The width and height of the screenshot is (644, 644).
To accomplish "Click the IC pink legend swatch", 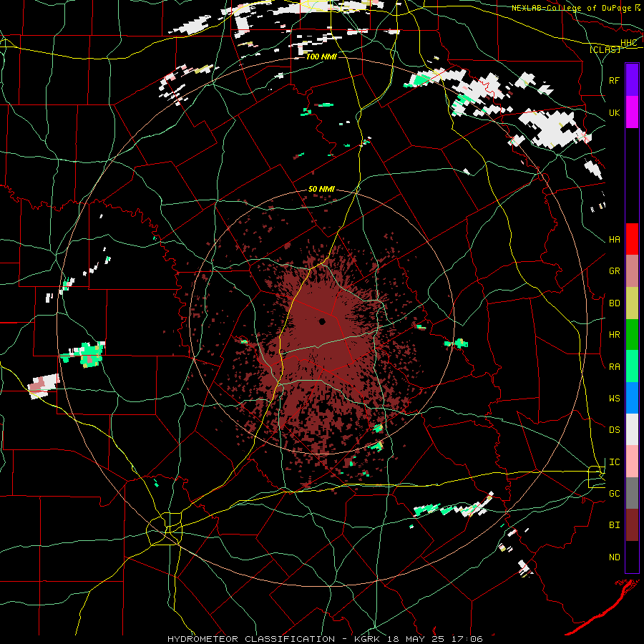I will coord(632,462).
